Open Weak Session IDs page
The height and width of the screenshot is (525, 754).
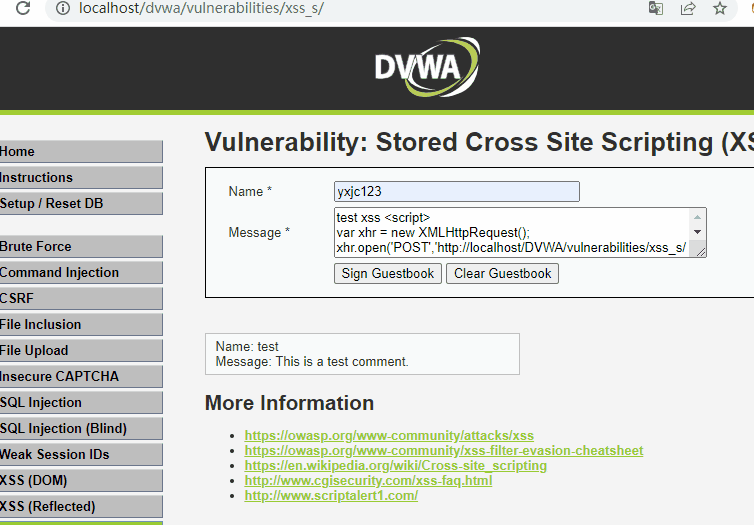(x=81, y=454)
